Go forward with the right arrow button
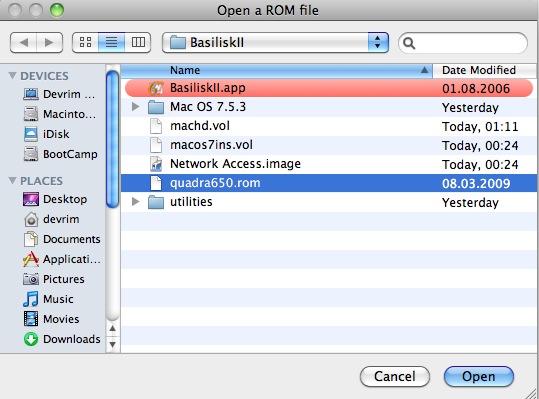The height and width of the screenshot is (399, 539). (50, 43)
